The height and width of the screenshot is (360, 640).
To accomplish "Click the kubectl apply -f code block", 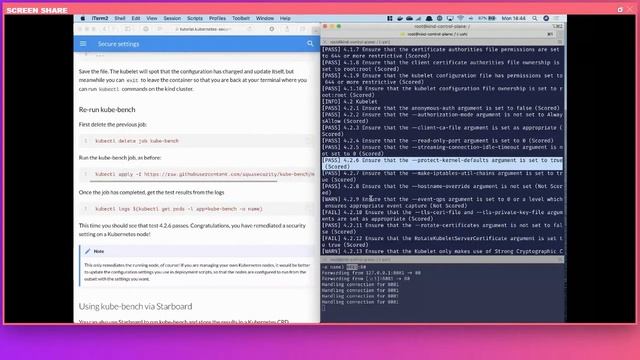I will coord(197,174).
